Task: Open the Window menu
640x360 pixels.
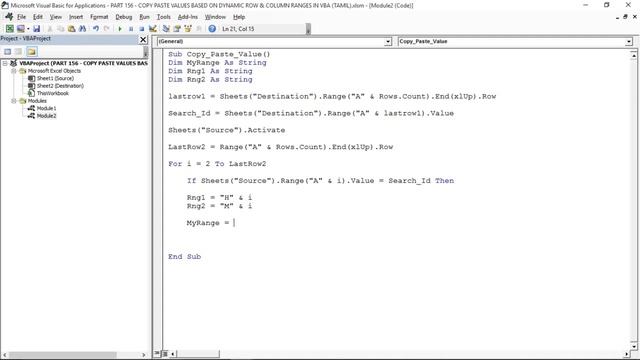Action: click(x=215, y=17)
